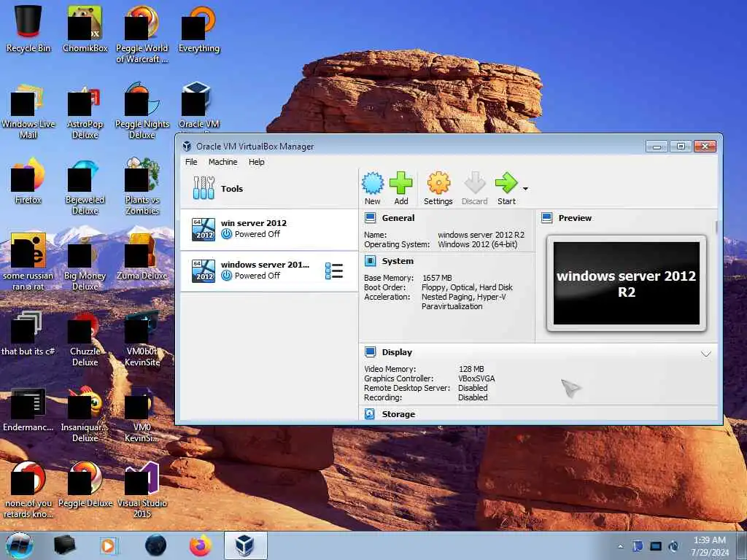Show hidden tray icons arrow
The width and height of the screenshot is (747, 560).
tap(620, 546)
